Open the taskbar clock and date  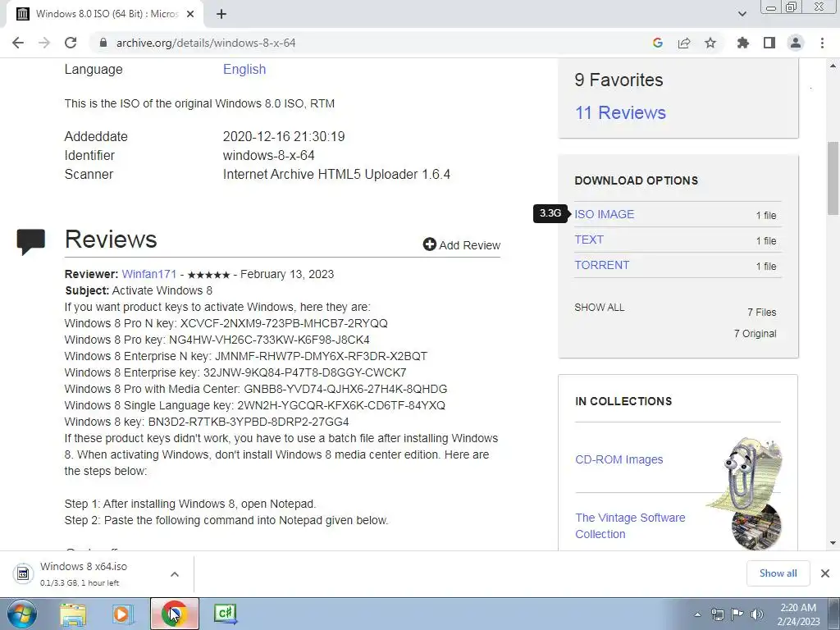click(798, 614)
